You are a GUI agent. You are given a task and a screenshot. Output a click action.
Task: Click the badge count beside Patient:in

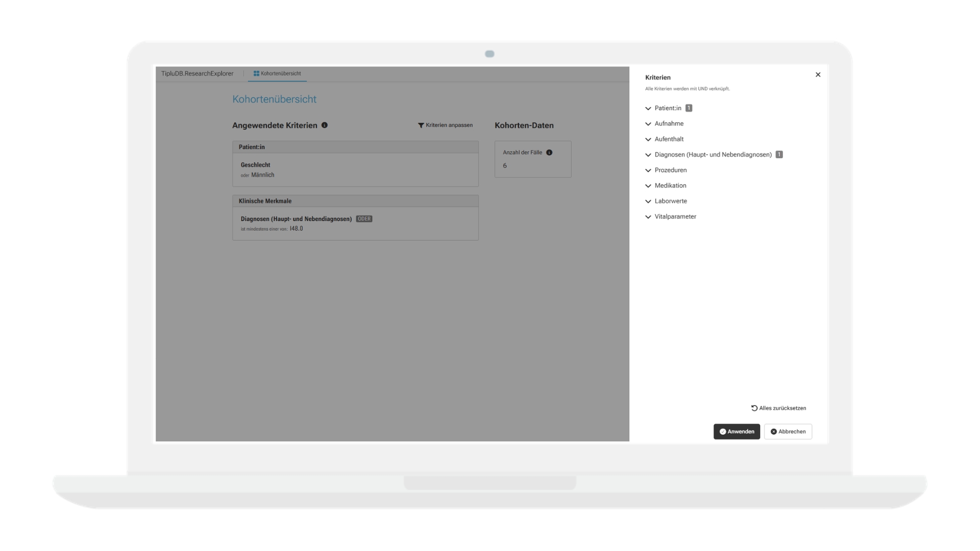point(689,108)
